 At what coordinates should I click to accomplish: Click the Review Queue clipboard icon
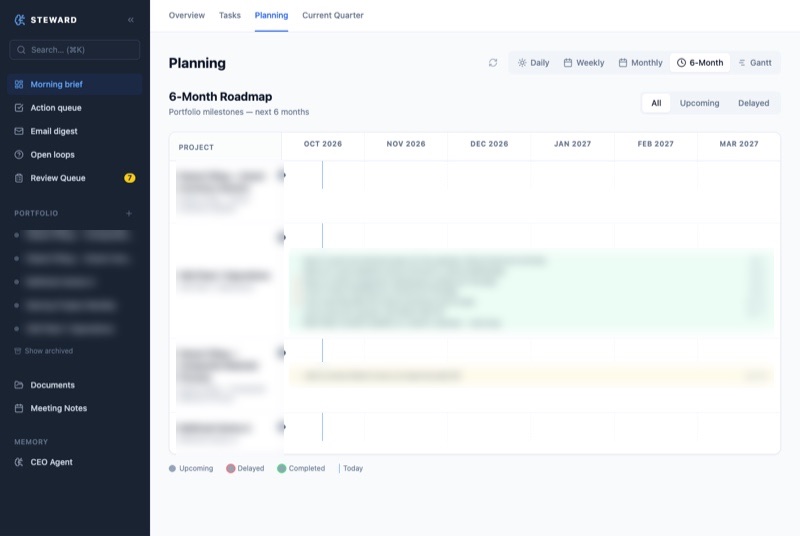[19, 178]
